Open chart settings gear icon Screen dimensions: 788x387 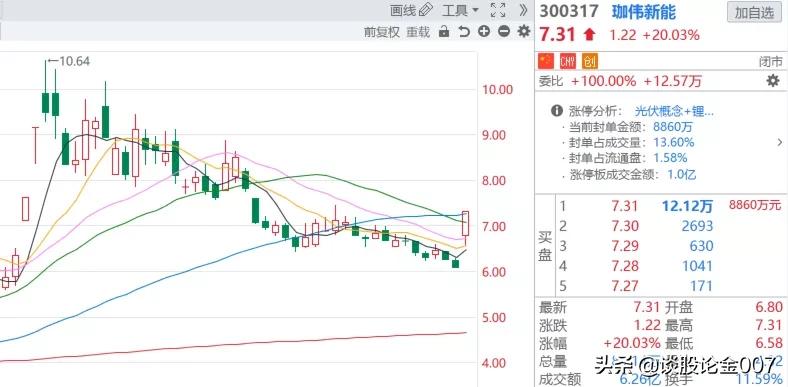pyautogui.click(x=524, y=32)
